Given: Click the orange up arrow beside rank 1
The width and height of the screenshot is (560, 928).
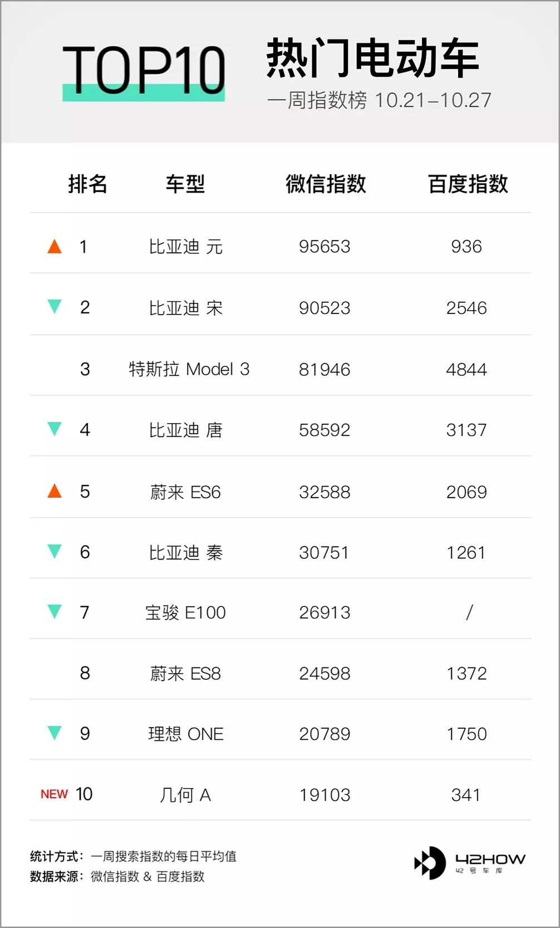Looking at the screenshot, I should pyautogui.click(x=55, y=246).
